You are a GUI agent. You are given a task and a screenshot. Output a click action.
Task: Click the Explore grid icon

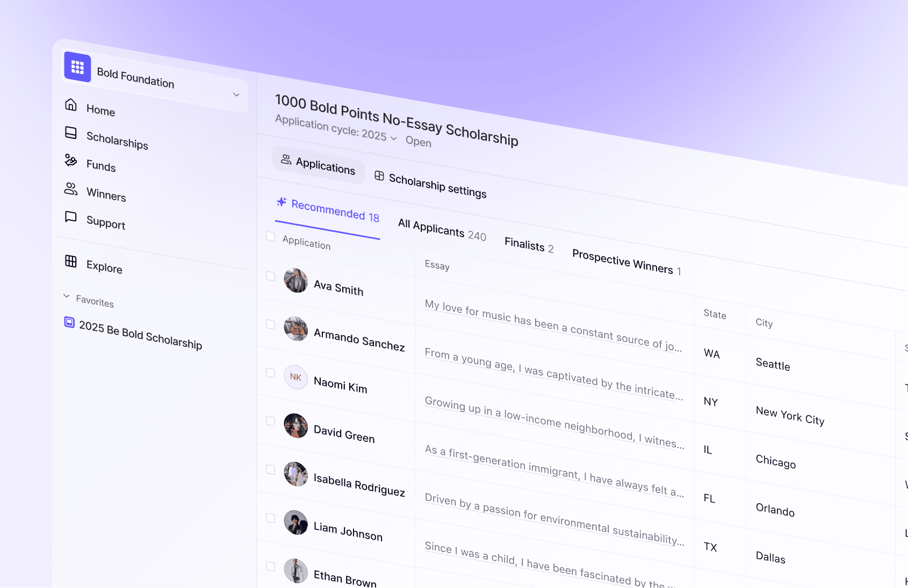[71, 261]
